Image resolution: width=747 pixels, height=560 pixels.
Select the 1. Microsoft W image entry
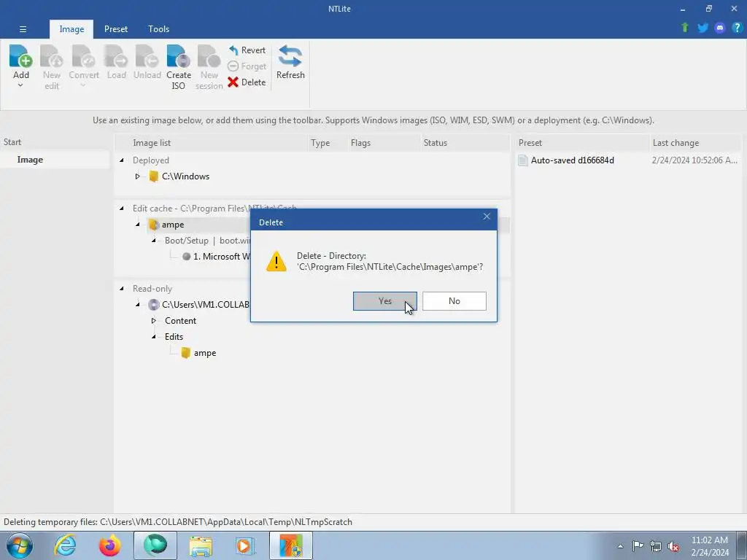[222, 257]
